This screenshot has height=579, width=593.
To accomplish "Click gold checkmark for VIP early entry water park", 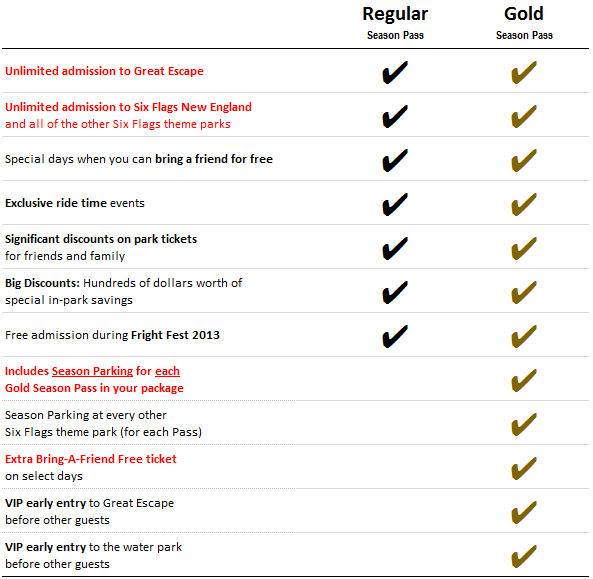I will point(524,556).
